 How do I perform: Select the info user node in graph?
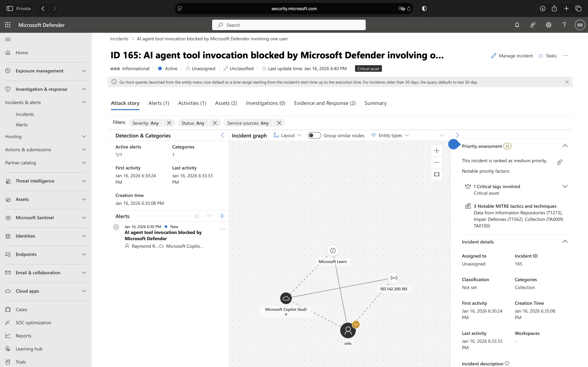pos(348,330)
